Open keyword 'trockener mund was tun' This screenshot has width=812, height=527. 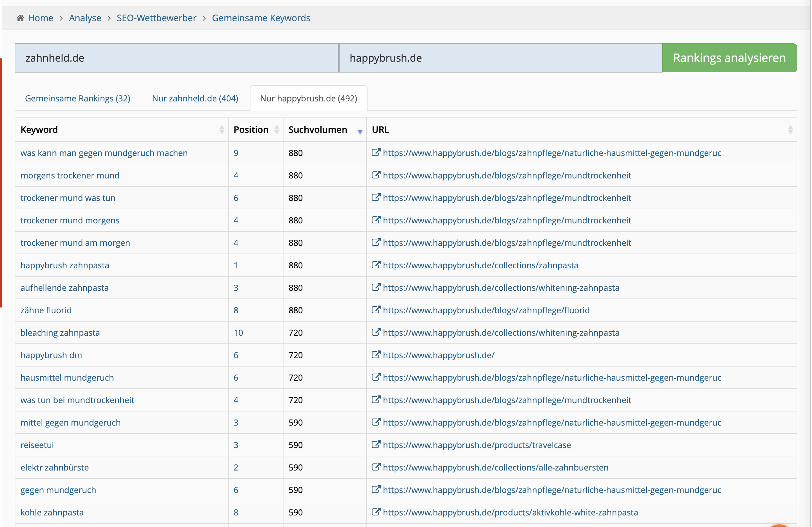(68, 198)
